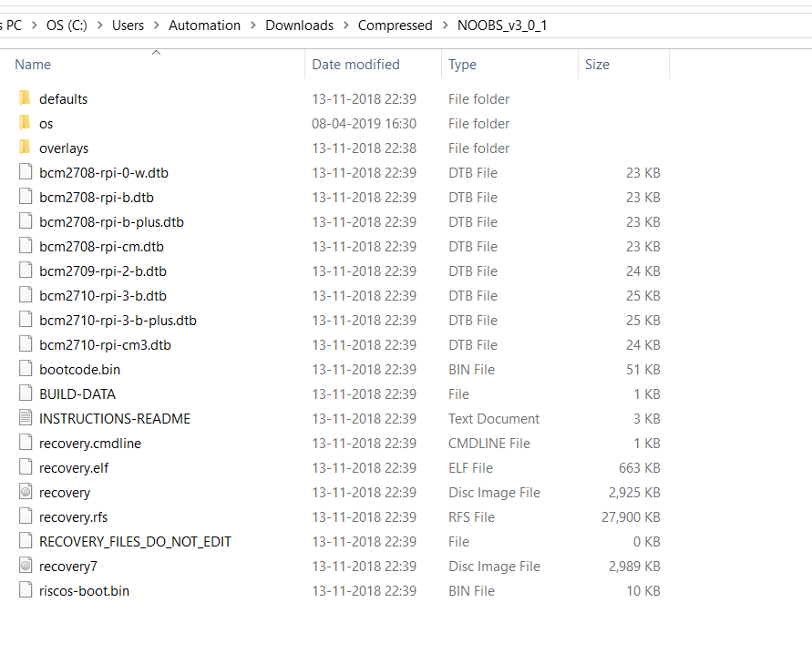This screenshot has height=664, width=812.
Task: Click the recovery.rfs file icon
Action: [x=26, y=516]
